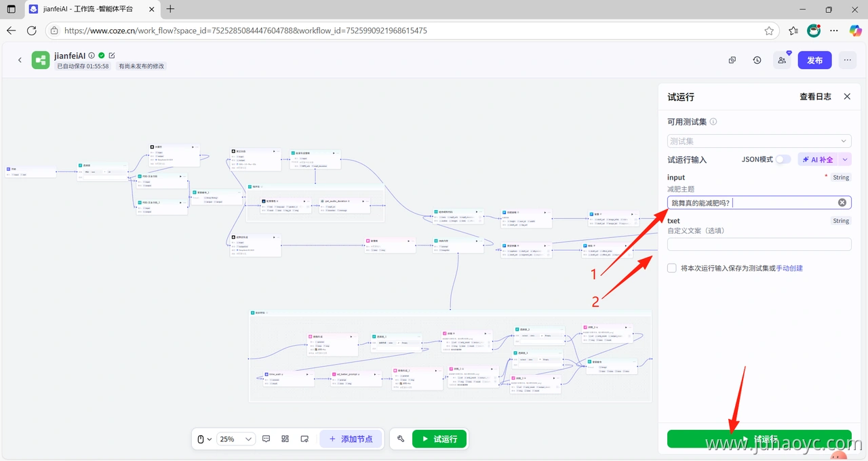
Task: Click the auto-layout grid icon
Action: click(x=285, y=439)
